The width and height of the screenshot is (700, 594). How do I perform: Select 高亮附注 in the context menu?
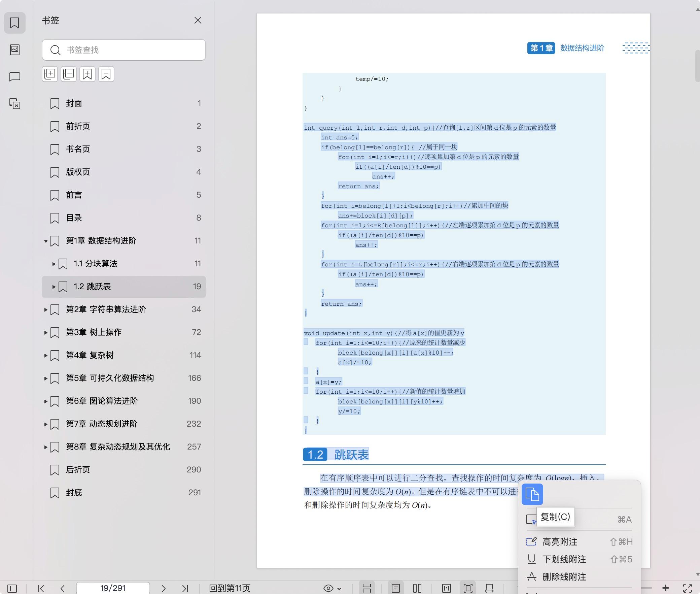click(560, 542)
